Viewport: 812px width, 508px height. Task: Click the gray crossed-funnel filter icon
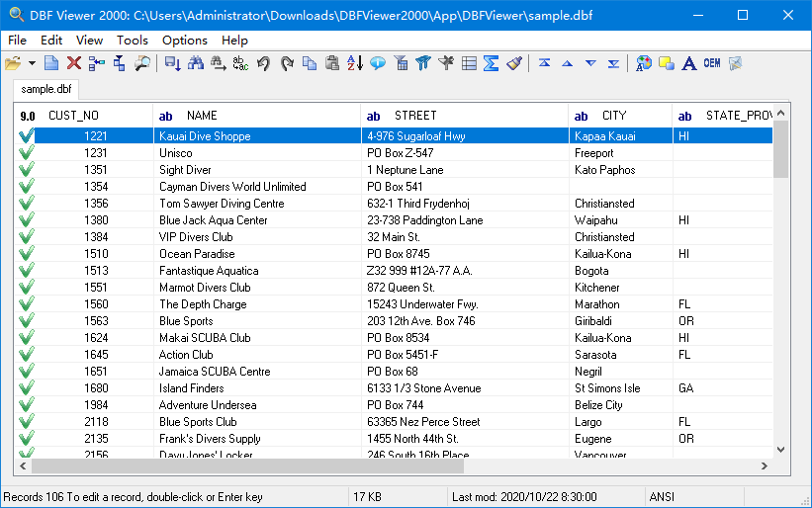(x=446, y=63)
